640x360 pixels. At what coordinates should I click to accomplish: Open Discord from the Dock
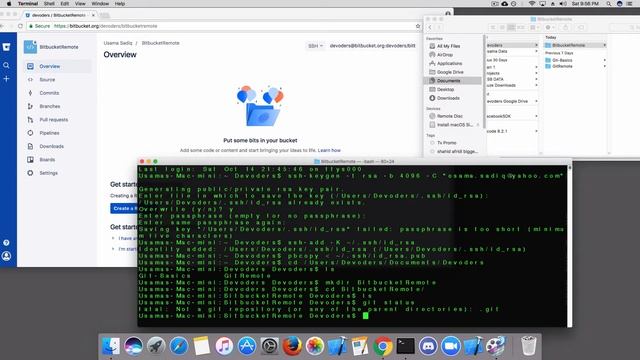(x=428, y=346)
